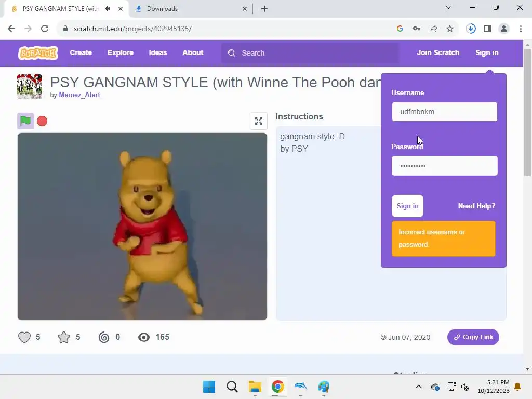Click the Google icon in address bar

click(x=400, y=29)
